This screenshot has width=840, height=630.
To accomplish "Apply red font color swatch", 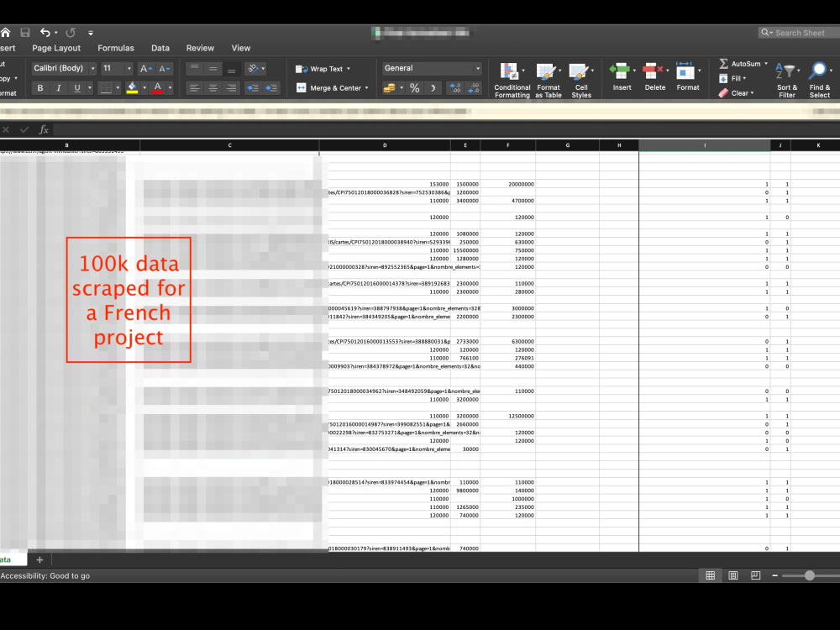I will (158, 88).
